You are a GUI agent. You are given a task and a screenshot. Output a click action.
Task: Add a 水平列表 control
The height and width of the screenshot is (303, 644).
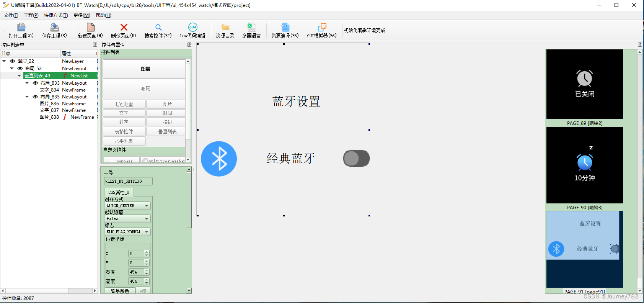[x=124, y=141]
